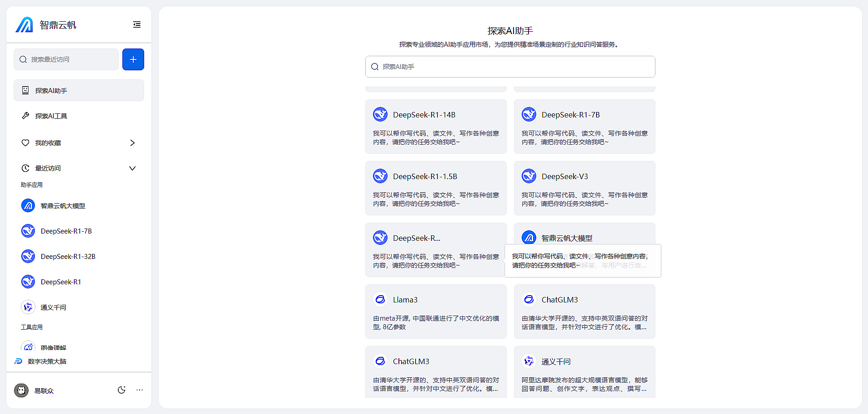Open DeepSeek-R1-7B in the recent list
Screen dimensions: 868x414
[x=79, y=231]
